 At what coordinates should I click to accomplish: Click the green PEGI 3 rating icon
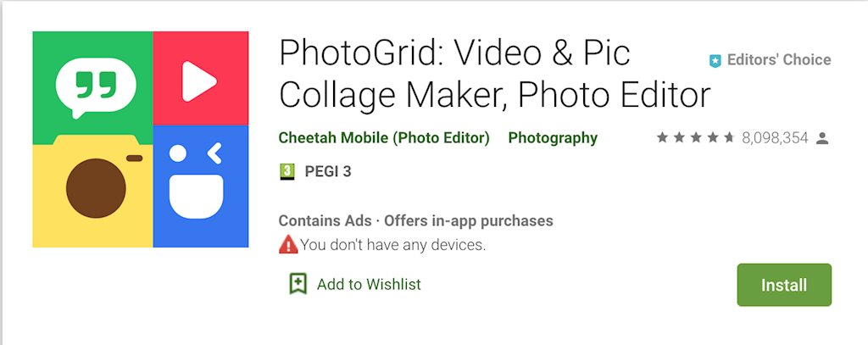tap(287, 172)
